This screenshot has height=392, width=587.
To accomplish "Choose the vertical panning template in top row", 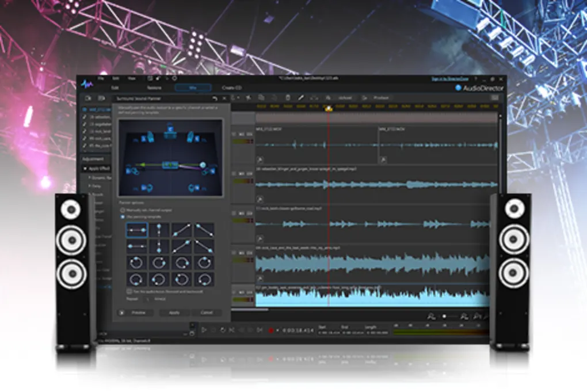I will point(159,230).
